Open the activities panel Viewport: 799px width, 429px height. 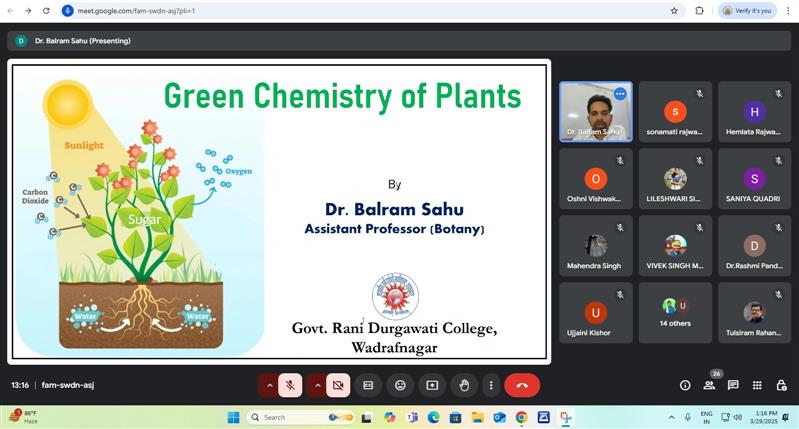pyautogui.click(x=757, y=385)
